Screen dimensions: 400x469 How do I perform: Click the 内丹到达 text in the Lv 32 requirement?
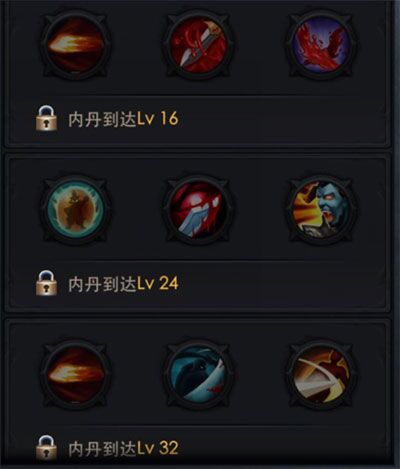pyautogui.click(x=102, y=448)
